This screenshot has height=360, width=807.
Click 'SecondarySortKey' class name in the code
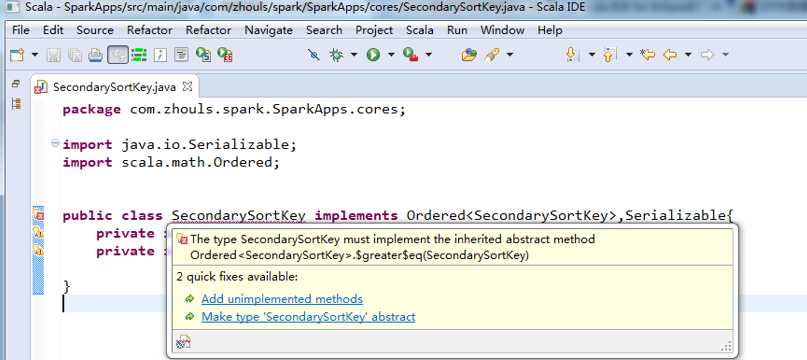tap(238, 215)
